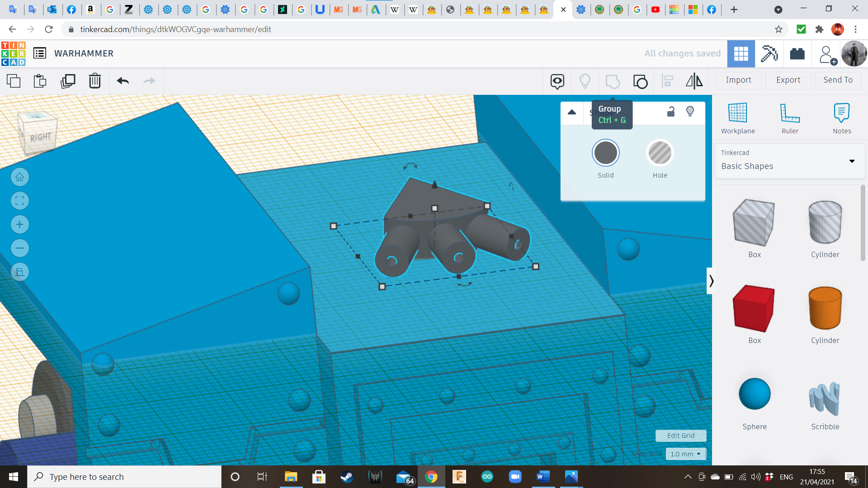Viewport: 868px width, 488px height.
Task: Click the Delete trash icon
Action: pos(94,81)
